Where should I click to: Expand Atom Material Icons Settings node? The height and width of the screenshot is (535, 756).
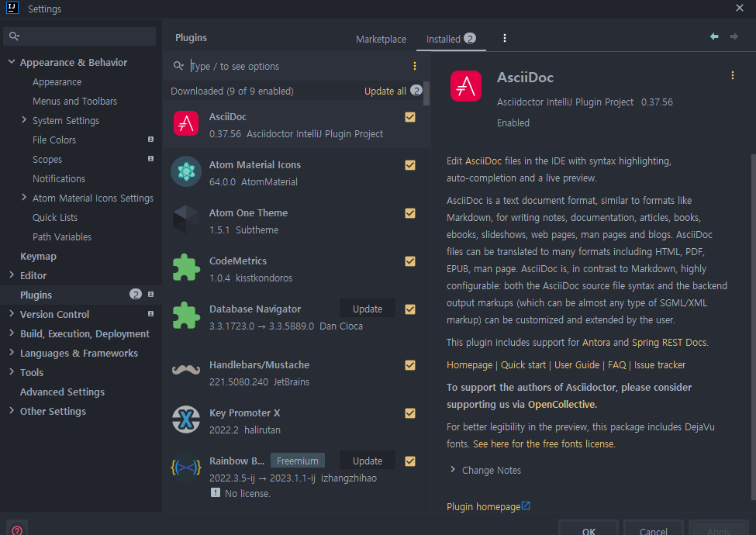click(24, 197)
